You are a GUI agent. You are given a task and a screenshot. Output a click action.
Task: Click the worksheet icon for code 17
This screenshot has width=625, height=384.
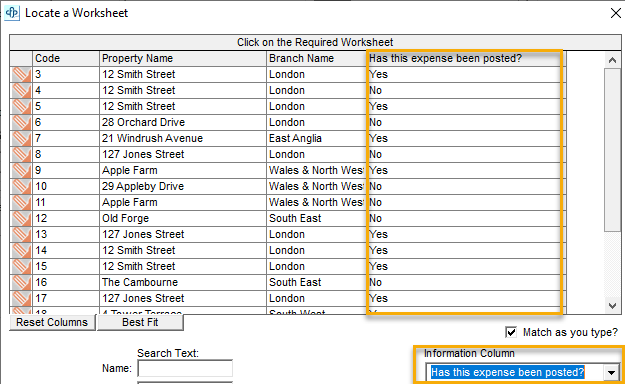click(x=21, y=298)
